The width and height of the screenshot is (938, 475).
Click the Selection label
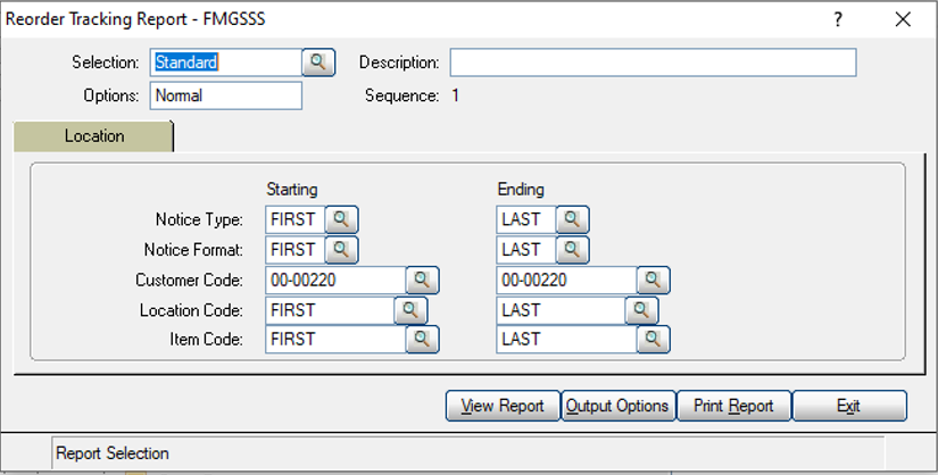point(105,62)
